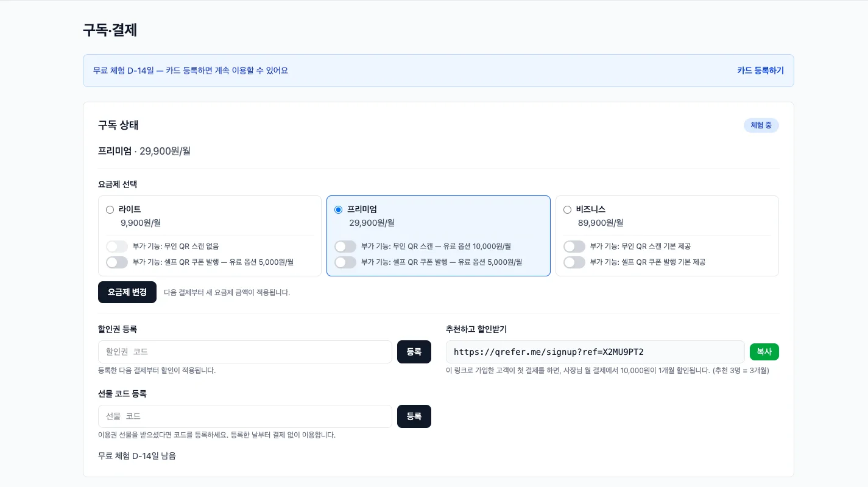Focus the 할인권 코드 input field
Viewport: 868px width, 487px height.
tap(245, 352)
